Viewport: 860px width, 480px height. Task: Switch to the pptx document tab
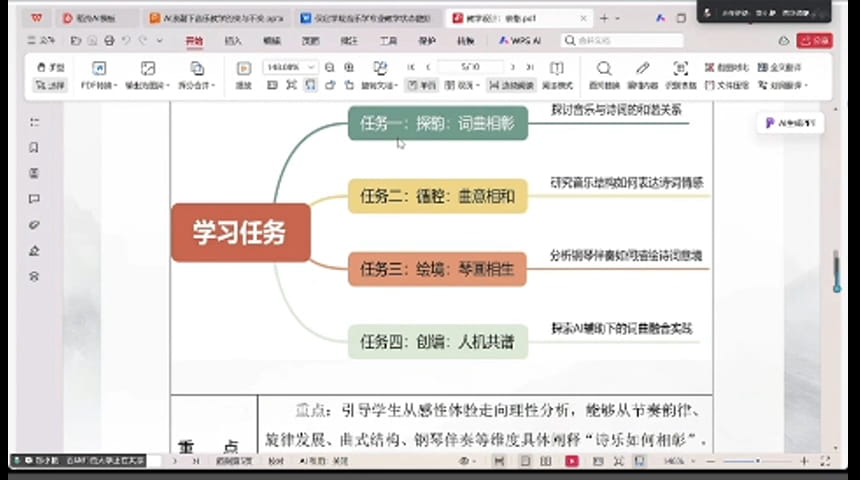(x=217, y=19)
